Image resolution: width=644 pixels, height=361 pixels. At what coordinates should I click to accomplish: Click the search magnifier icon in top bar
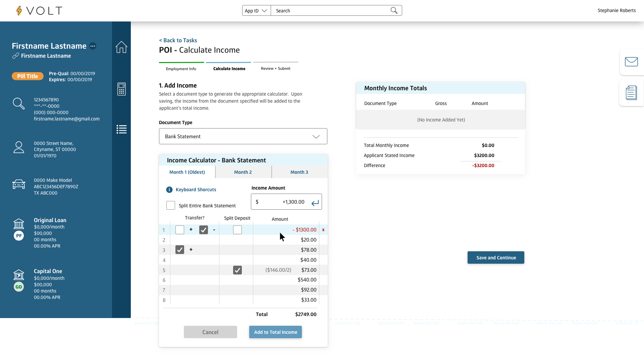[x=394, y=10]
